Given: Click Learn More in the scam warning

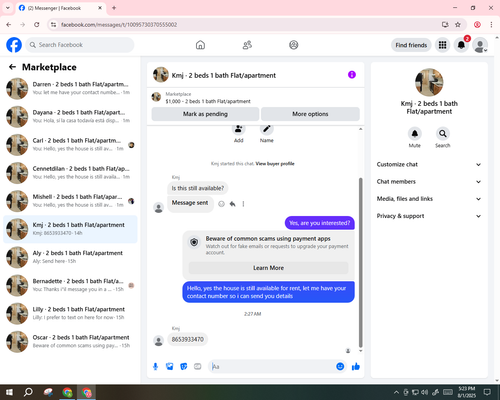Looking at the screenshot, I should pyautogui.click(x=268, y=268).
